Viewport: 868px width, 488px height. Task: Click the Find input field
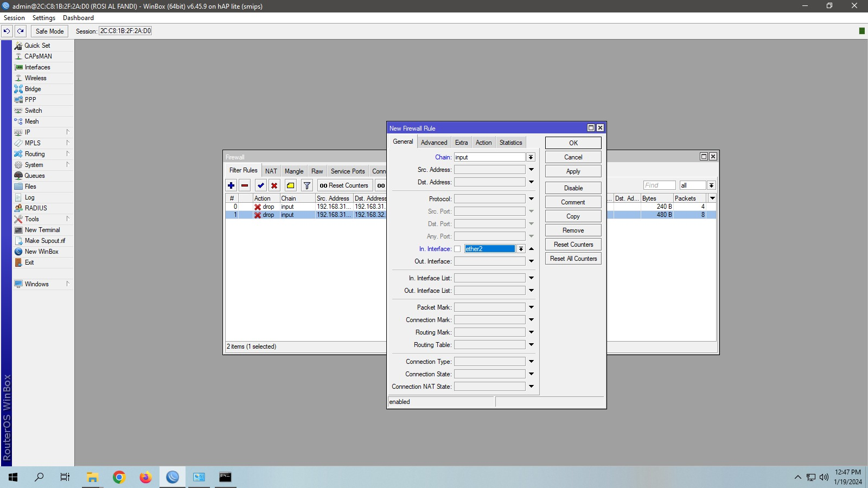(659, 185)
